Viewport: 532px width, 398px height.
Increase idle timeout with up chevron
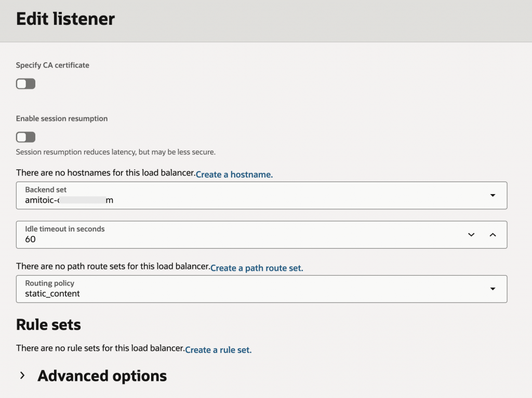(x=493, y=235)
